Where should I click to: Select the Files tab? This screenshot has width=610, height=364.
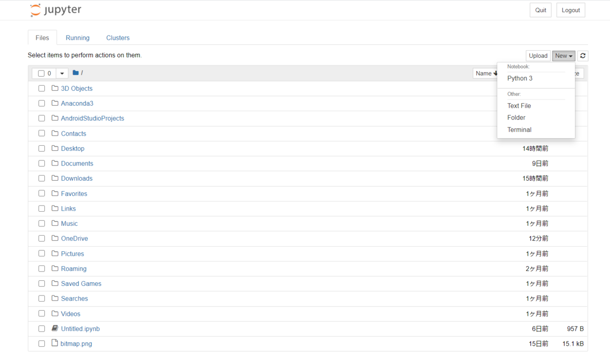(x=42, y=38)
